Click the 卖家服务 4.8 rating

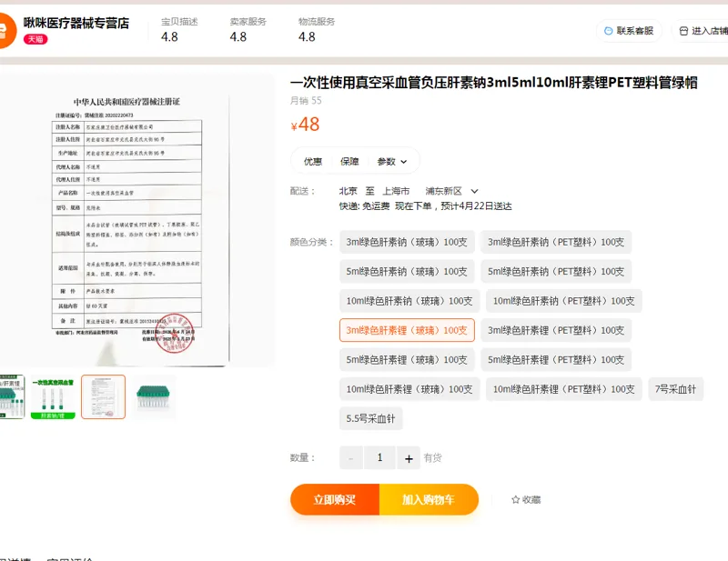[x=248, y=30]
